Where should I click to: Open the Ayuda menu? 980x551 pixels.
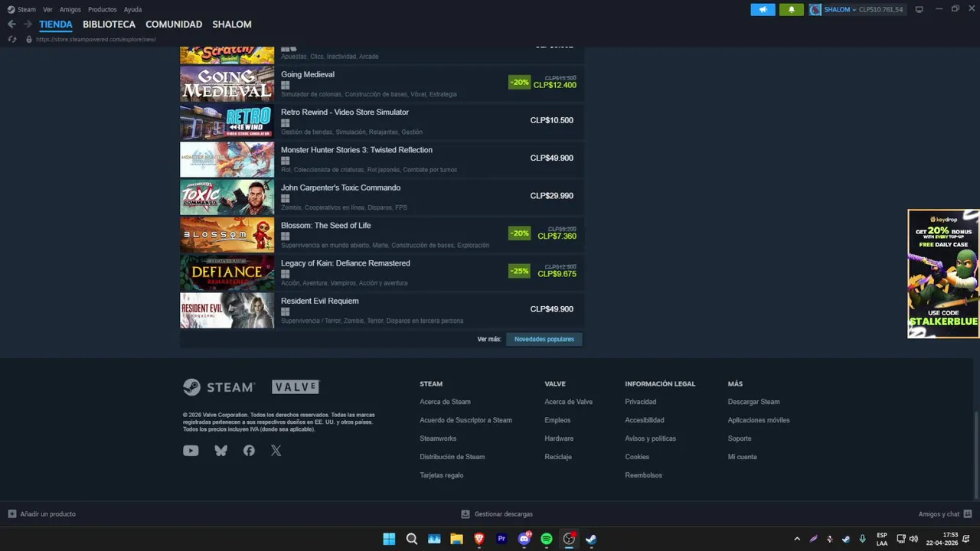click(x=132, y=9)
